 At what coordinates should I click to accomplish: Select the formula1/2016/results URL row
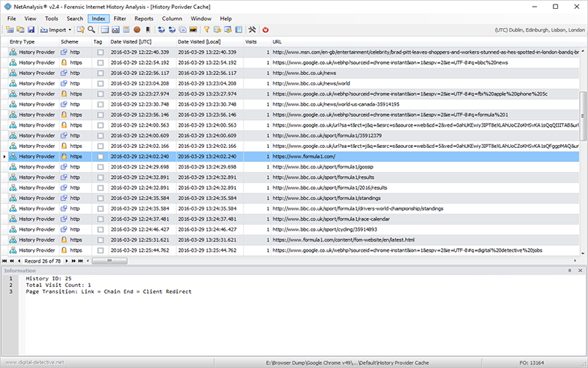(293, 188)
